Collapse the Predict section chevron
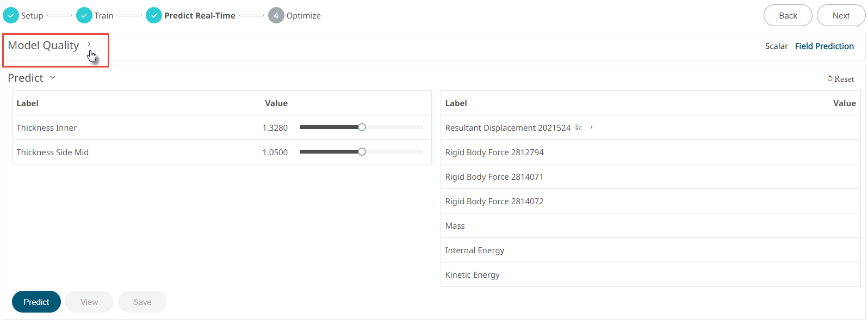Screen dimensions: 868x330 [53, 78]
